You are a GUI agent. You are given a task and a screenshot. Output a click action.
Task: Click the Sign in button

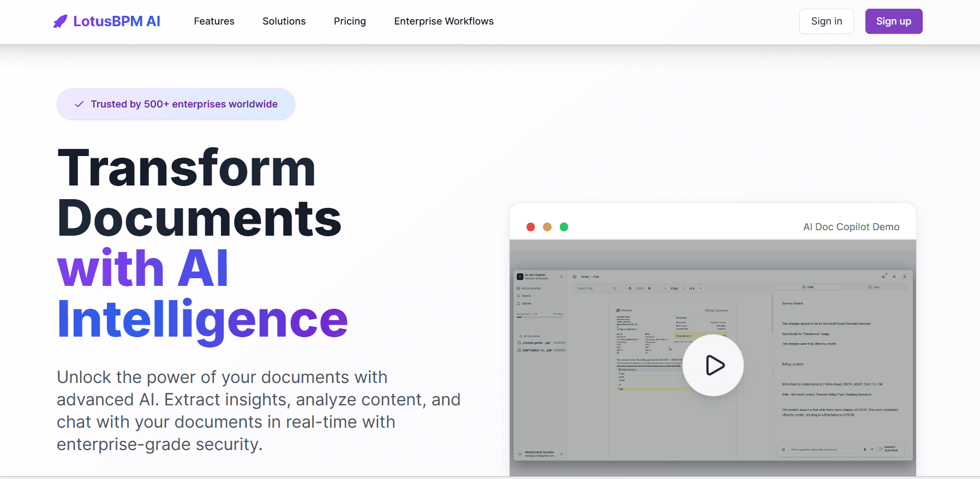coord(826,21)
